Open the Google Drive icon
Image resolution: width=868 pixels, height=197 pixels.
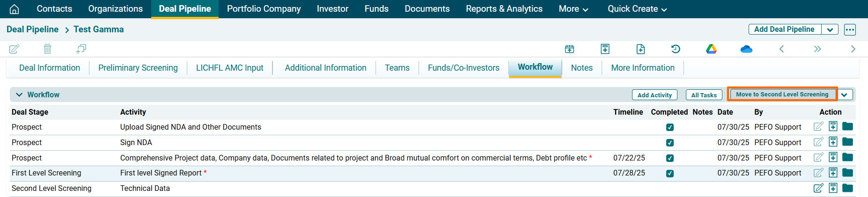click(x=711, y=49)
